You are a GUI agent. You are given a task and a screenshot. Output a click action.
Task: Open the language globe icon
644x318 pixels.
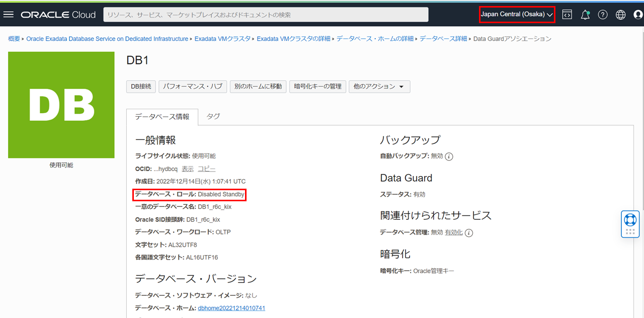621,15
